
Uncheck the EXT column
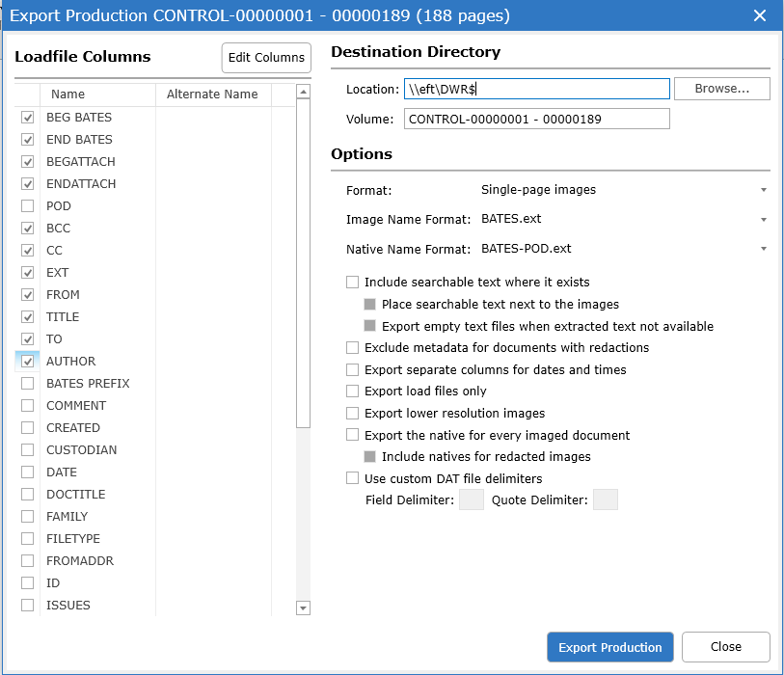[28, 273]
